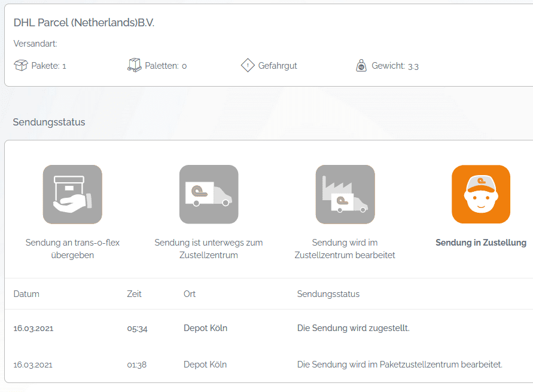Click the DHL Parcel (Netherlands) B.V. heading

click(84, 23)
